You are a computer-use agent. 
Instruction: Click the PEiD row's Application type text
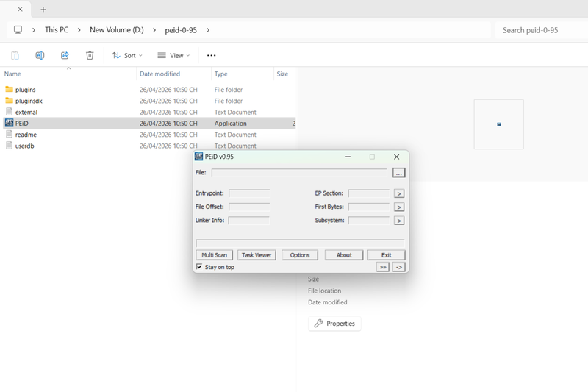(x=231, y=124)
